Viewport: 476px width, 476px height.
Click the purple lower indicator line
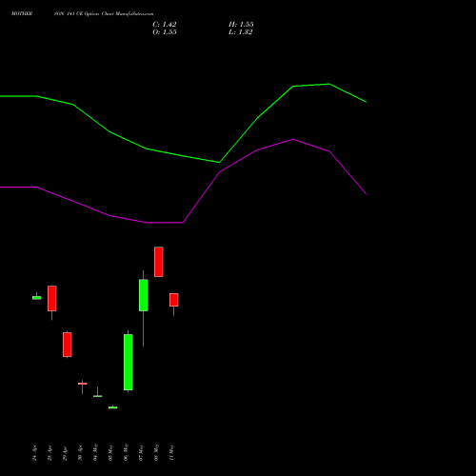click(183, 223)
